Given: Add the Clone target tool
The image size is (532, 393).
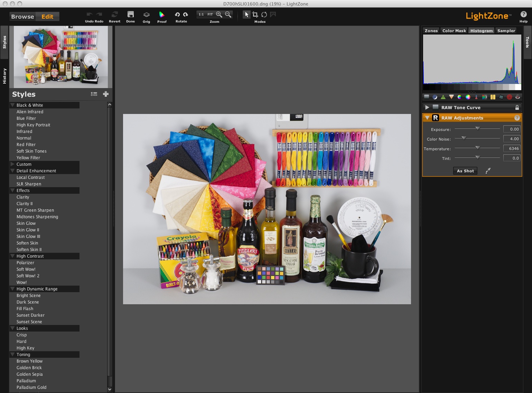Looking at the screenshot, I should 509,97.
